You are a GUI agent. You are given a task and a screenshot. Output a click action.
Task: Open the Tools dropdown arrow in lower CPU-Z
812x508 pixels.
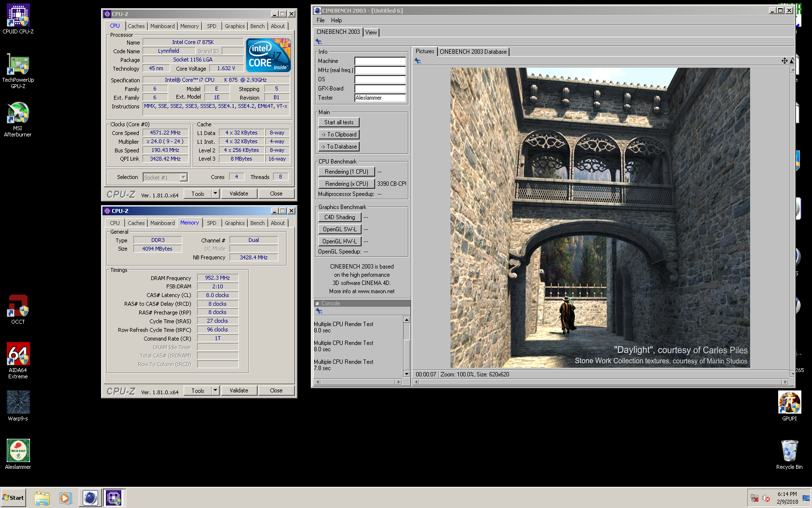point(216,390)
